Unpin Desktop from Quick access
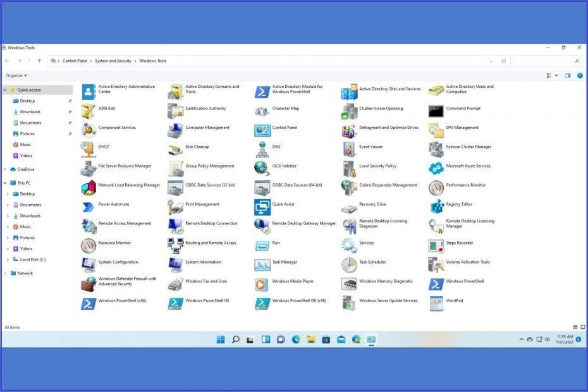588x392 pixels. (x=70, y=100)
